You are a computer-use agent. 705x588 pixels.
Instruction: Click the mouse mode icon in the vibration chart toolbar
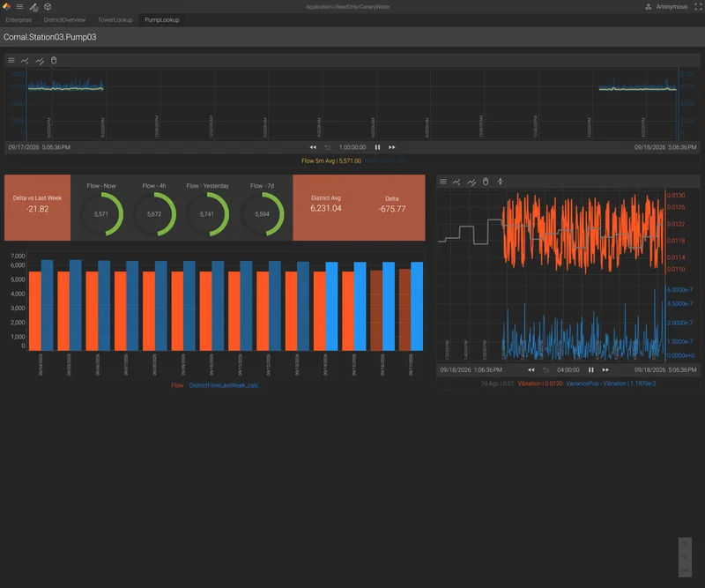pyautogui.click(x=486, y=182)
